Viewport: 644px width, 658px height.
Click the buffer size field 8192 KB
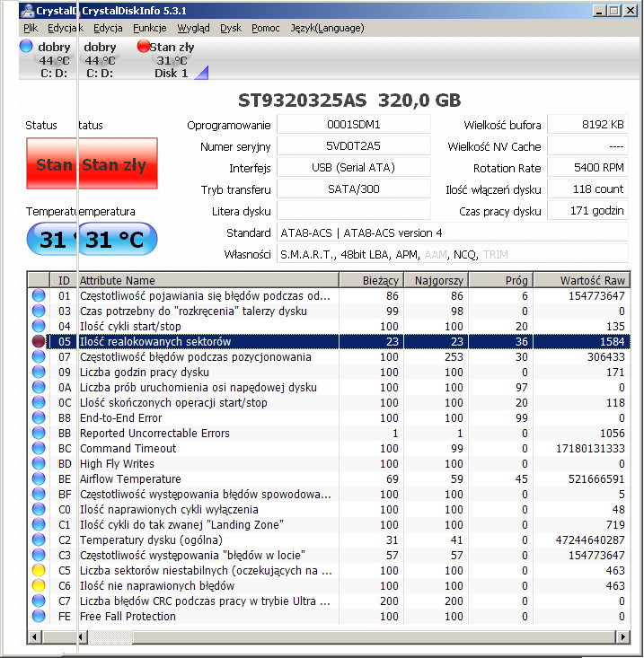click(587, 125)
